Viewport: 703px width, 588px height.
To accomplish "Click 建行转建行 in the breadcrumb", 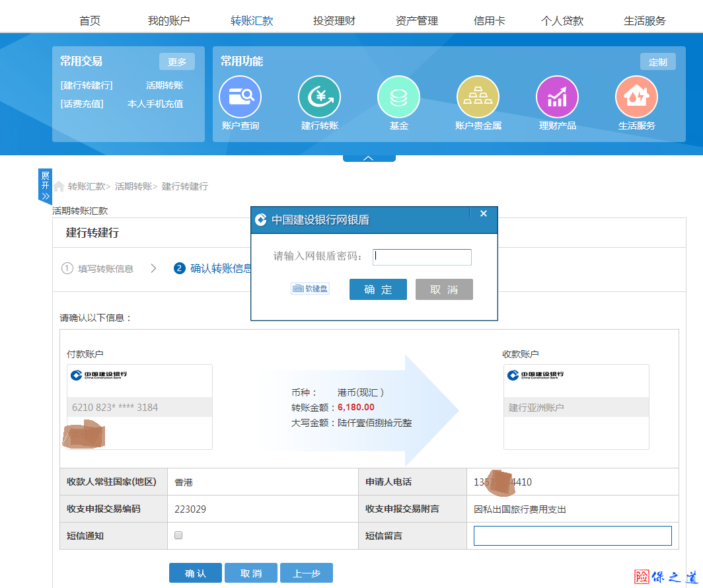I will [185, 186].
